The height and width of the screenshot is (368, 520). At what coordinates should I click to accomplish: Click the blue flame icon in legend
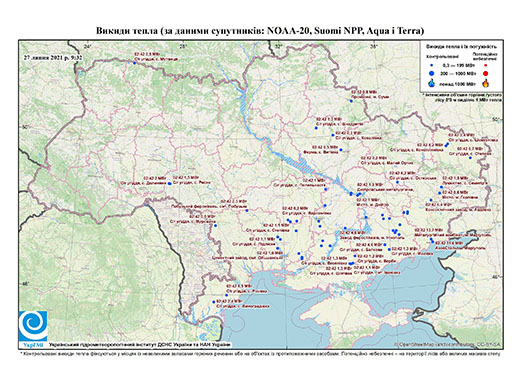pos(432,83)
